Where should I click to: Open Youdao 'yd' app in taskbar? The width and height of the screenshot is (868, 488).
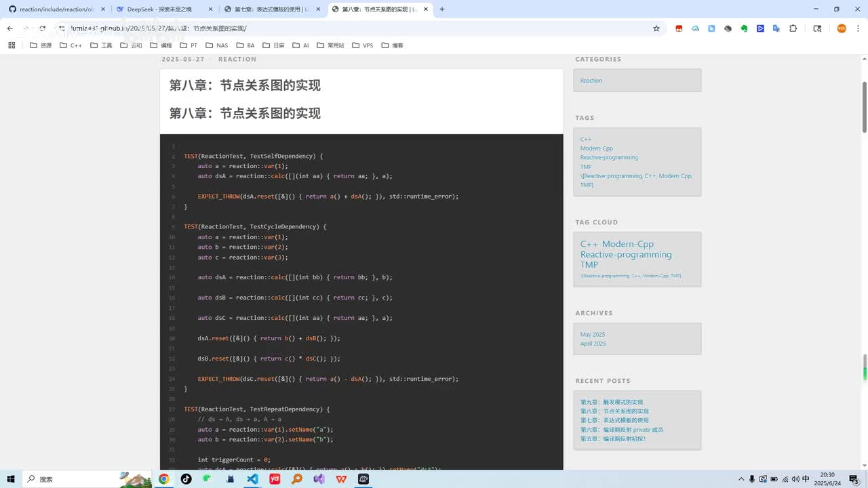point(275,479)
